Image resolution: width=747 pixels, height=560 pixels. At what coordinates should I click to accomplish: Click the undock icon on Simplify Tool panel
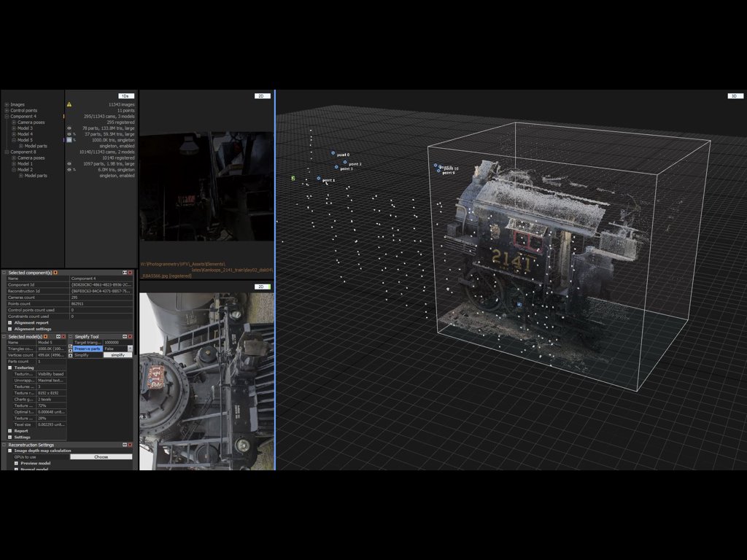point(125,337)
